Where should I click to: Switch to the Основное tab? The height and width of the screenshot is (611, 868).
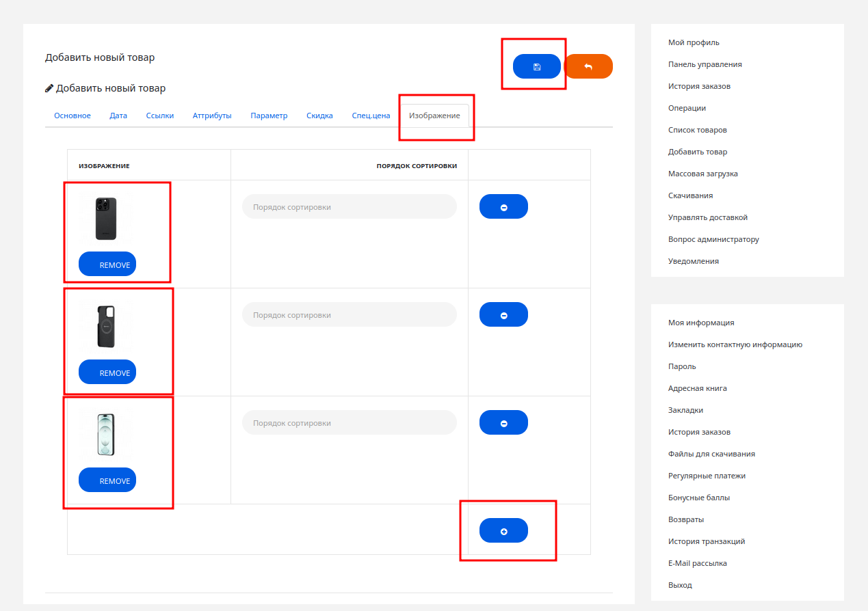(x=73, y=116)
